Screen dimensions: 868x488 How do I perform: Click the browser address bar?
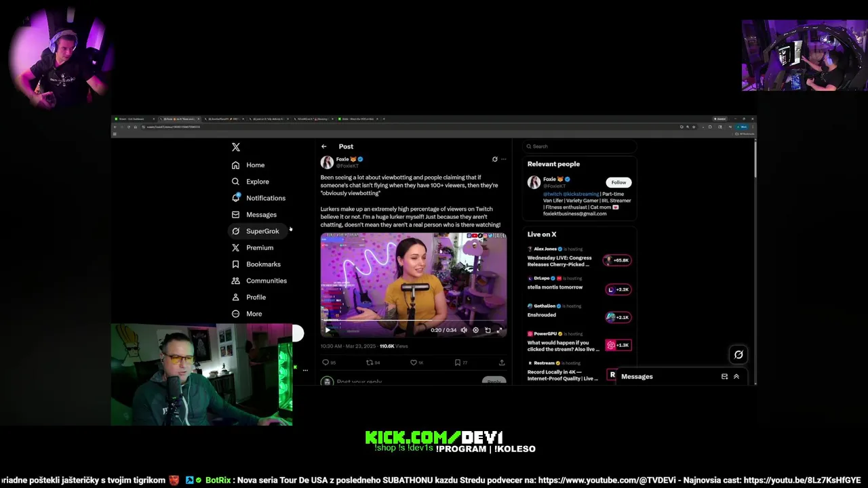point(407,127)
